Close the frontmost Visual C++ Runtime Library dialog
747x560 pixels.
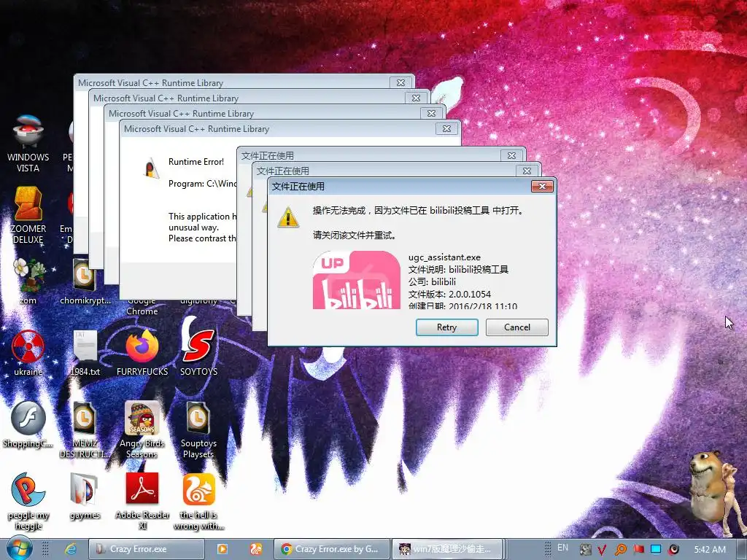[446, 128]
